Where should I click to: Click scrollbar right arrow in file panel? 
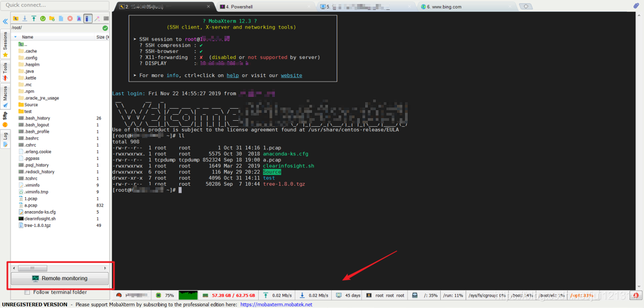(105, 268)
